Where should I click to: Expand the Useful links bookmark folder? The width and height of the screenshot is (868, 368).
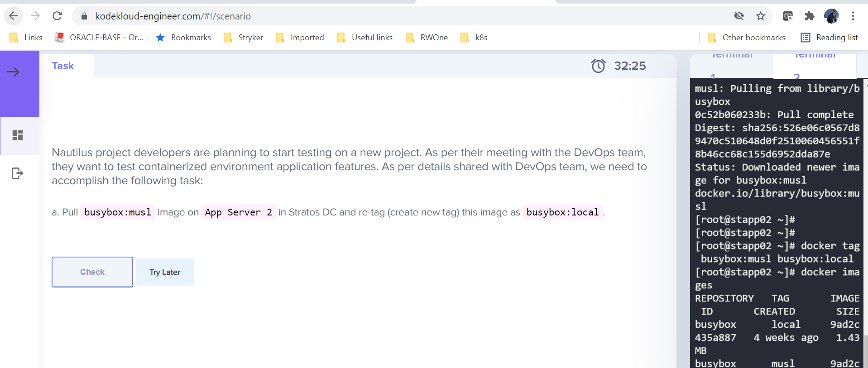(365, 38)
